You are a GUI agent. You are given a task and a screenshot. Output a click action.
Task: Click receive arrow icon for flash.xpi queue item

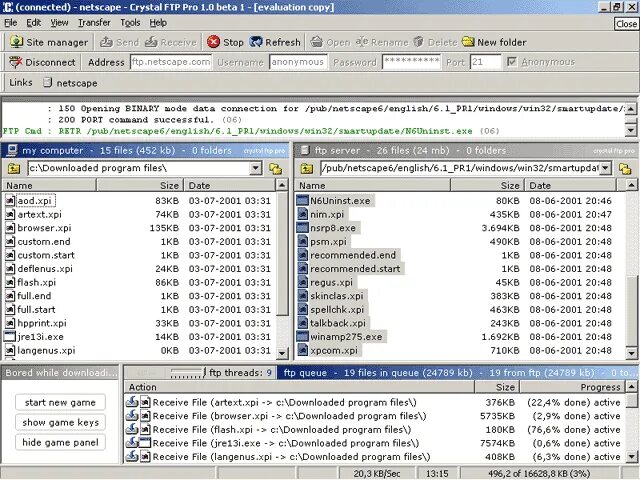pos(132,429)
